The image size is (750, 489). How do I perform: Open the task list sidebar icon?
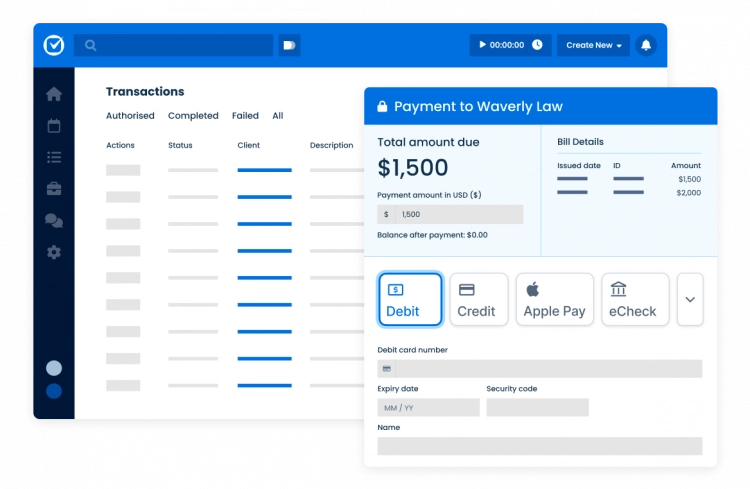click(54, 157)
